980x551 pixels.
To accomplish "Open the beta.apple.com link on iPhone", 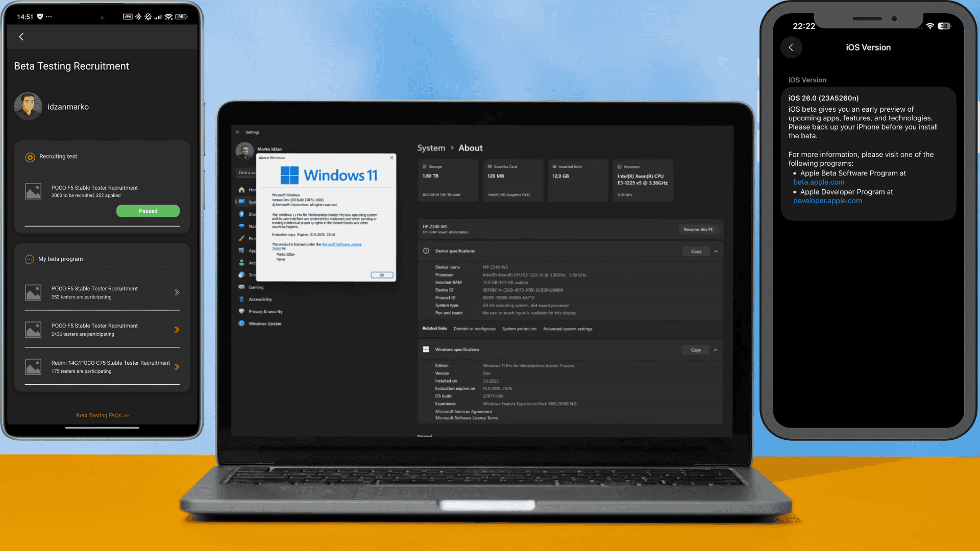I will pyautogui.click(x=819, y=182).
